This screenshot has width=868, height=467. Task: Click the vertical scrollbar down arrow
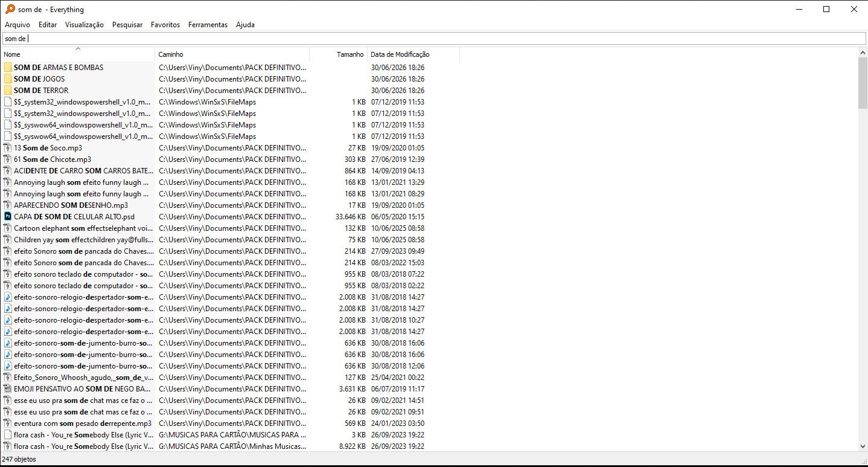click(863, 446)
